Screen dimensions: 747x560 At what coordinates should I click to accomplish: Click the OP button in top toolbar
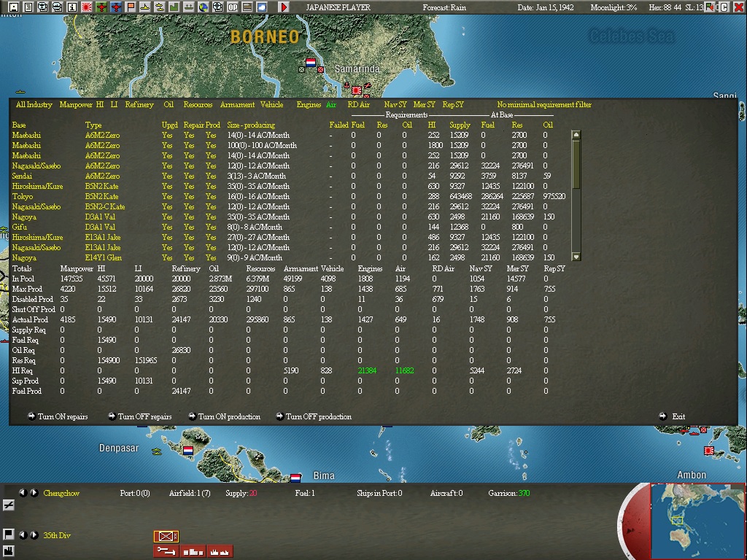pos(233,7)
